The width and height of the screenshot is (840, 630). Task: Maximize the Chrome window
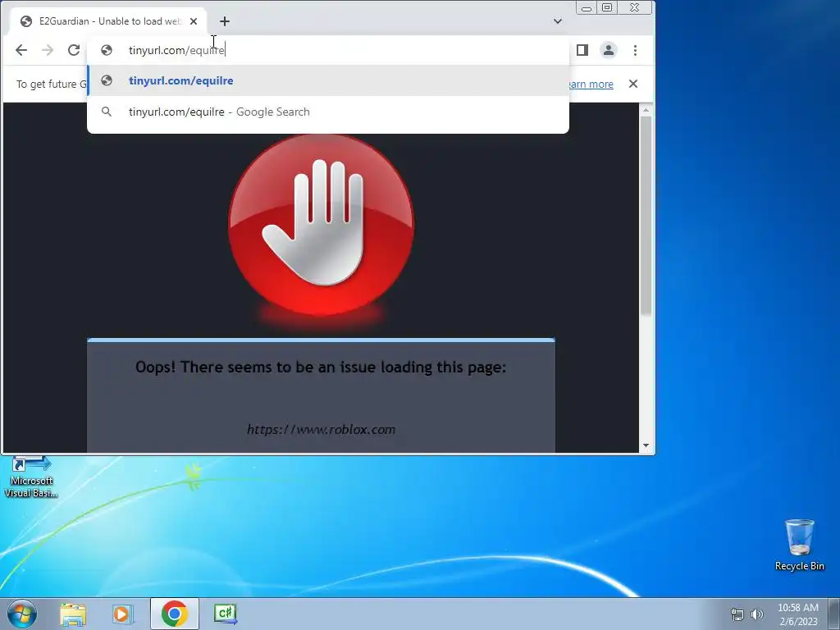pos(607,7)
